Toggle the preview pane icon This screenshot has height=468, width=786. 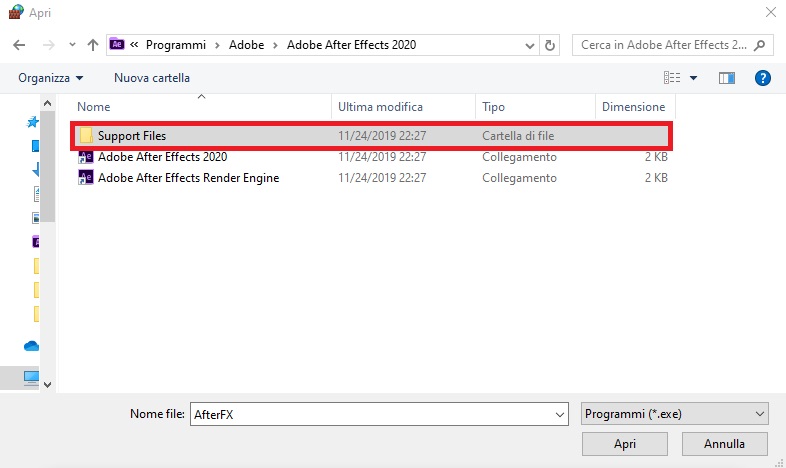click(727, 78)
